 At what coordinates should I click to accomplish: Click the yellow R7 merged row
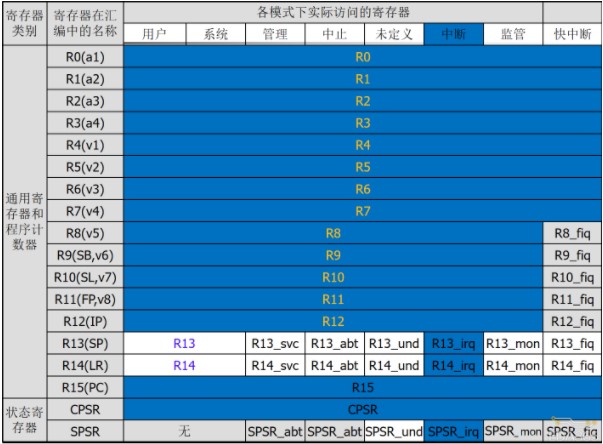point(362,211)
